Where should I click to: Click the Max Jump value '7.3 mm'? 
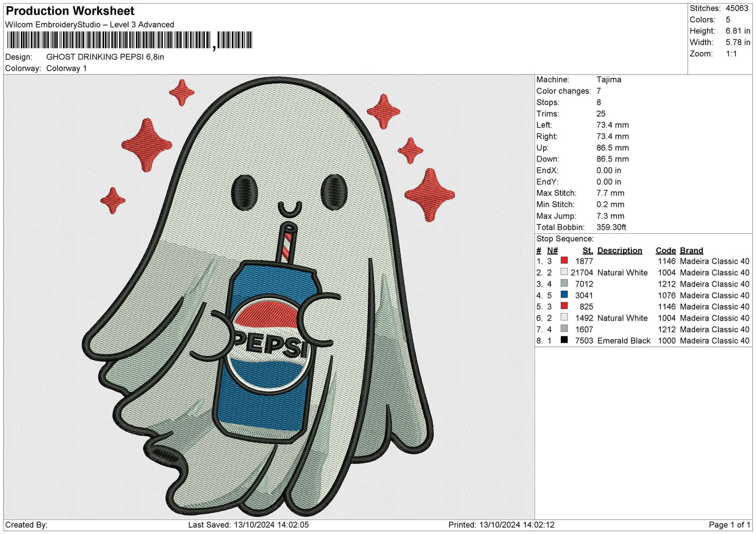coord(611,216)
